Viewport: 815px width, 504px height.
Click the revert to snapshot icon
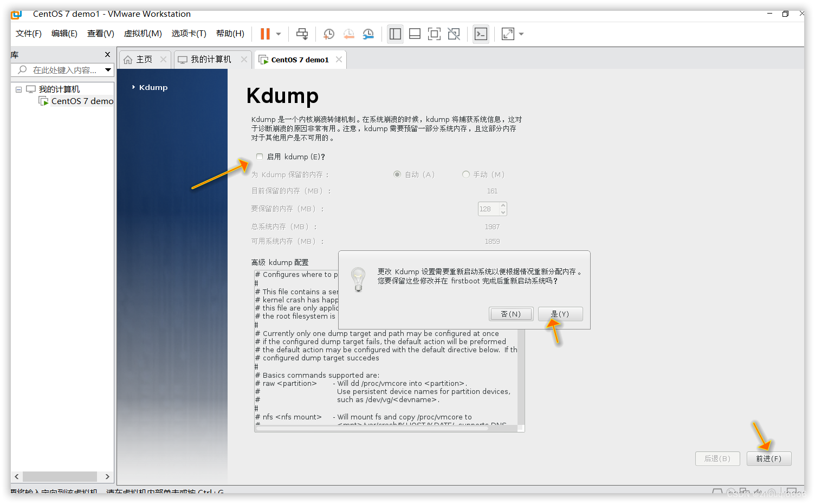(x=348, y=34)
